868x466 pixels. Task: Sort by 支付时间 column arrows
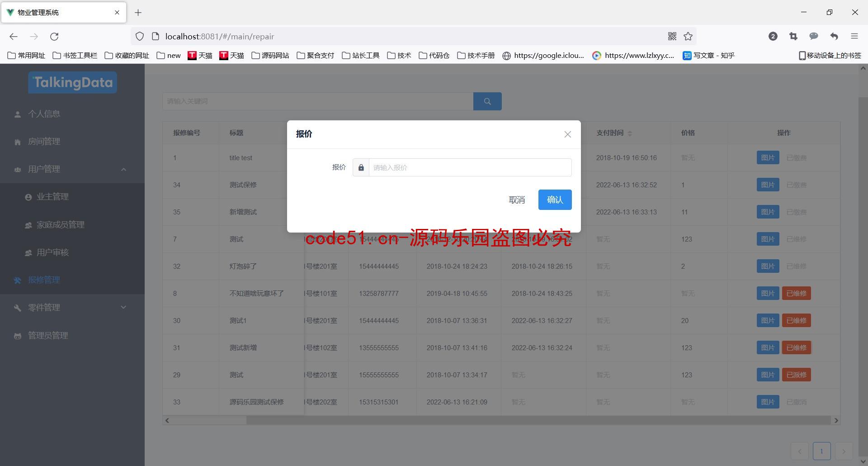[x=630, y=133]
